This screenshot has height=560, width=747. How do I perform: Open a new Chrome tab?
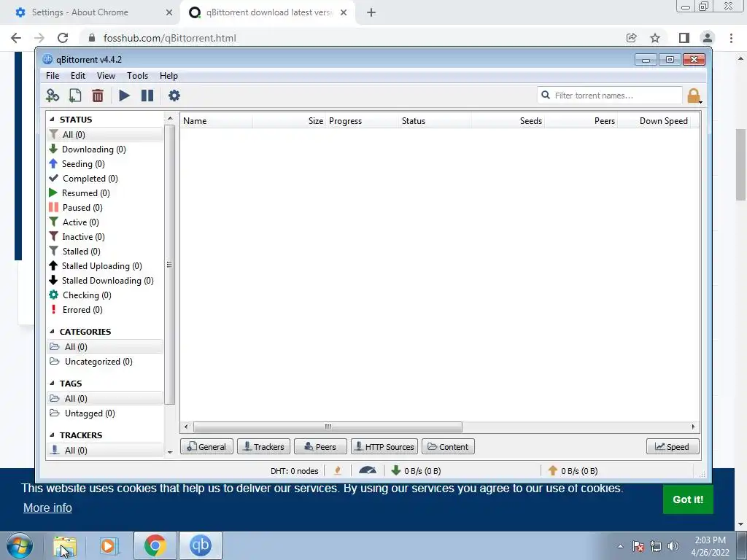click(x=371, y=12)
